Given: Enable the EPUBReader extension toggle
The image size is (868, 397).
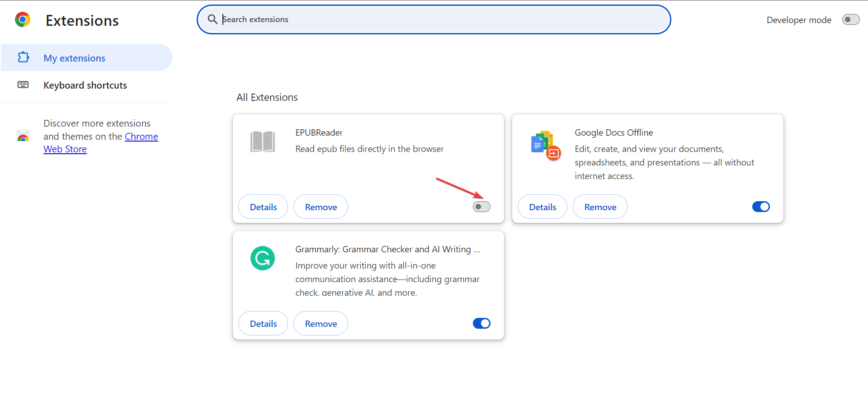Looking at the screenshot, I should click(481, 207).
